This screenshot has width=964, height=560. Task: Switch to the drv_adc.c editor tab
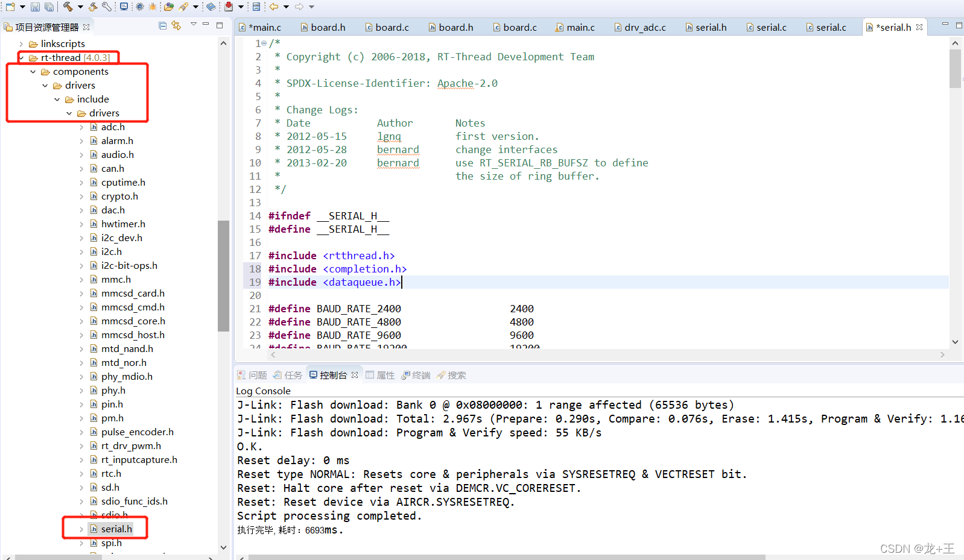pyautogui.click(x=640, y=27)
